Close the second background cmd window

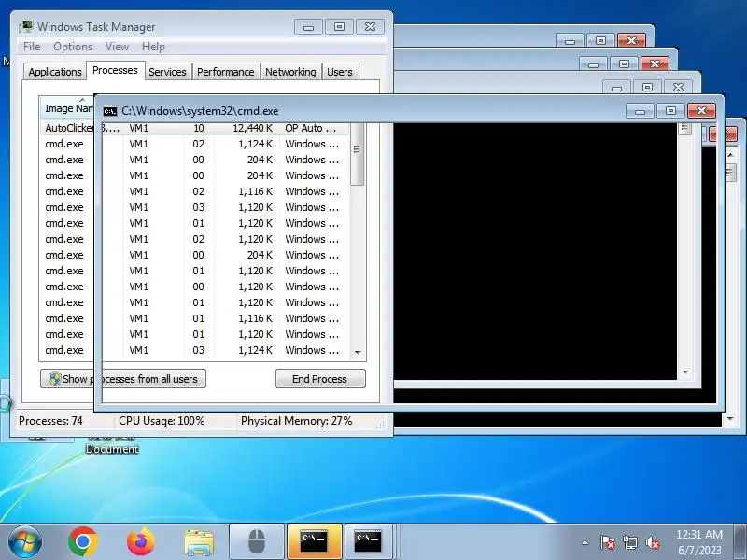point(655,63)
